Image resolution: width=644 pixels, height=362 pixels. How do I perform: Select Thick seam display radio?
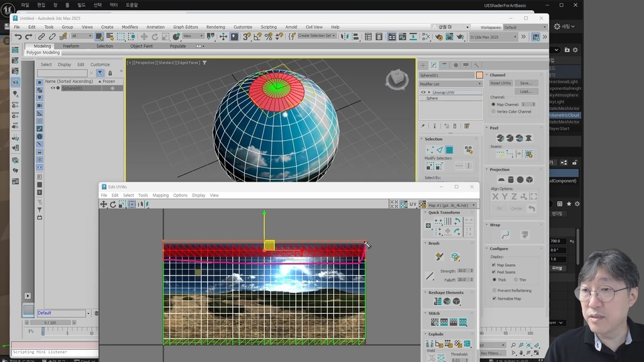point(494,280)
